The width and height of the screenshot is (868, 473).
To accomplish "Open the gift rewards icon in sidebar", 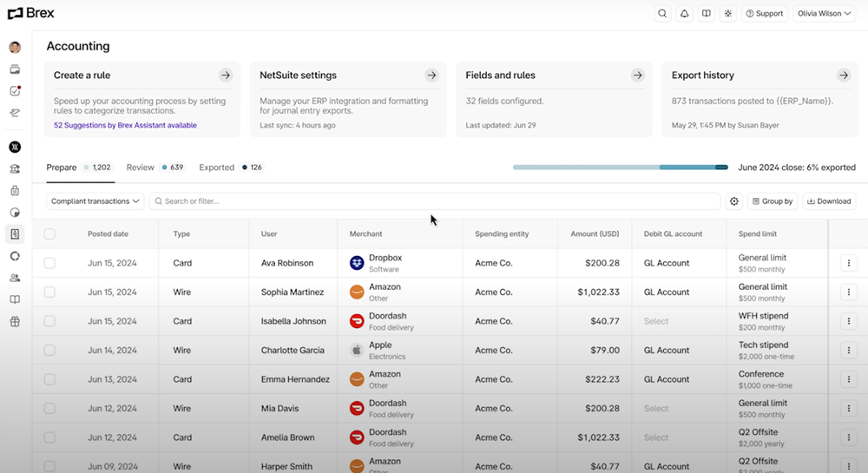I will [x=15, y=321].
